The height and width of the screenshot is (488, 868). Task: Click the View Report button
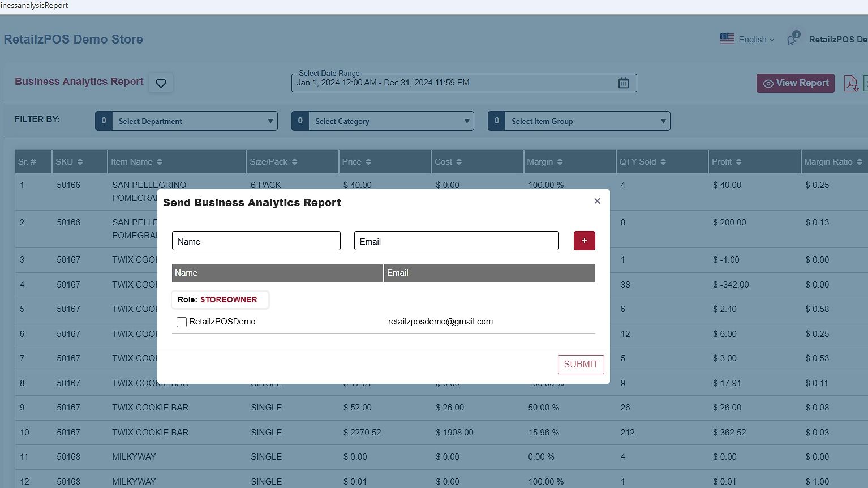pyautogui.click(x=795, y=83)
